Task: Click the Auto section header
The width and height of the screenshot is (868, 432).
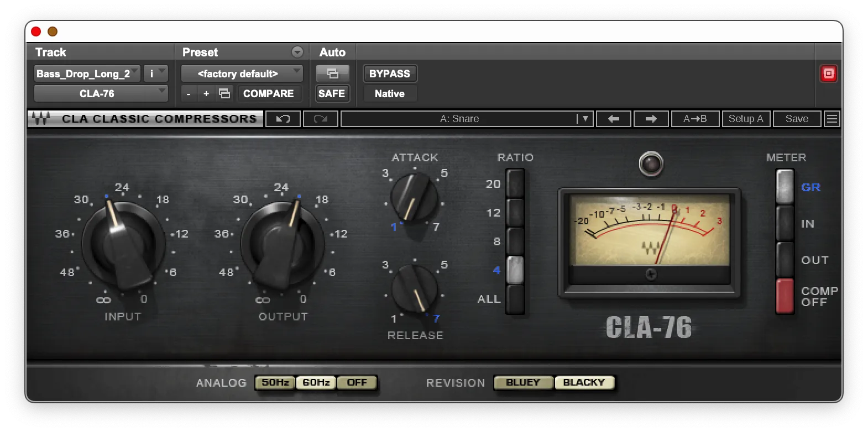Action: coord(332,52)
